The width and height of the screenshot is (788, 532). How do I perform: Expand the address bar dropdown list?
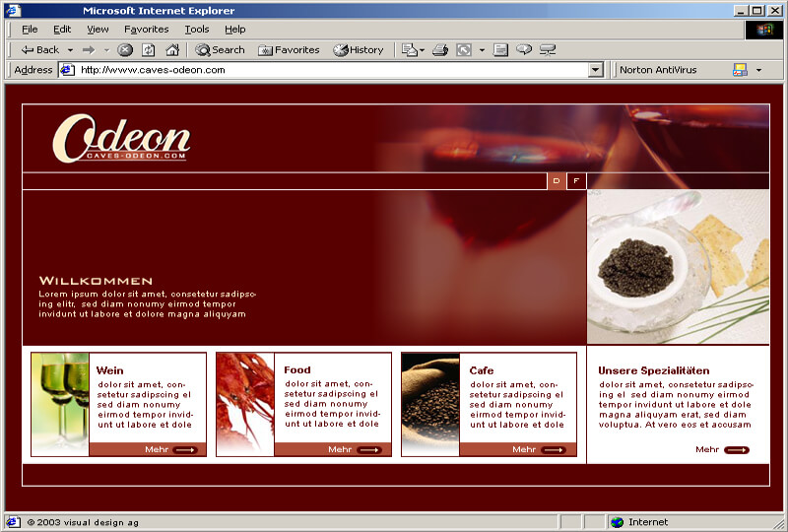coord(596,70)
